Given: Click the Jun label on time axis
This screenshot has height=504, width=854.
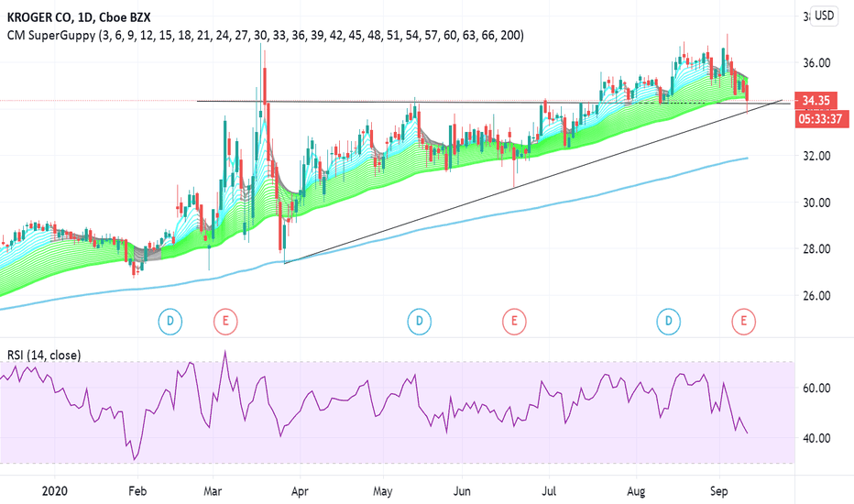Looking at the screenshot, I should click(x=462, y=491).
